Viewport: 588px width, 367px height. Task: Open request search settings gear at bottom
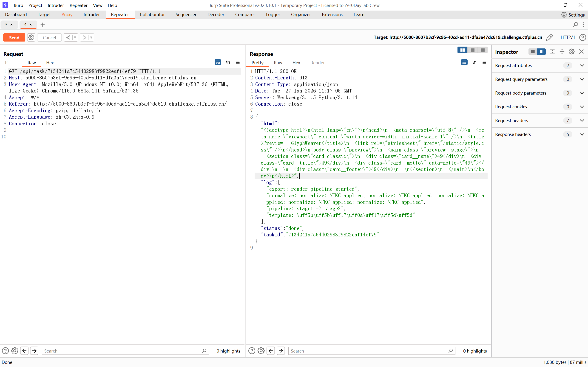(x=14, y=351)
